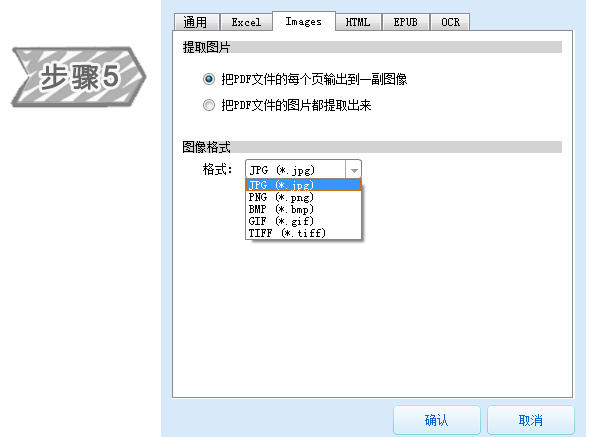Viewport: 596px width, 437px height.
Task: Choose PNG (*.png) from the list
Action: tap(303, 197)
